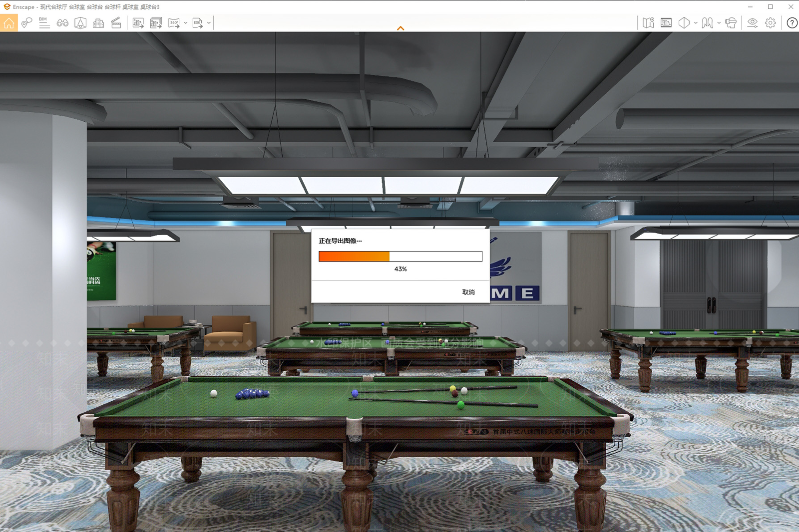The width and height of the screenshot is (799, 532).
Task: Open the navigation mode dropdown arrow
Action: click(x=719, y=23)
